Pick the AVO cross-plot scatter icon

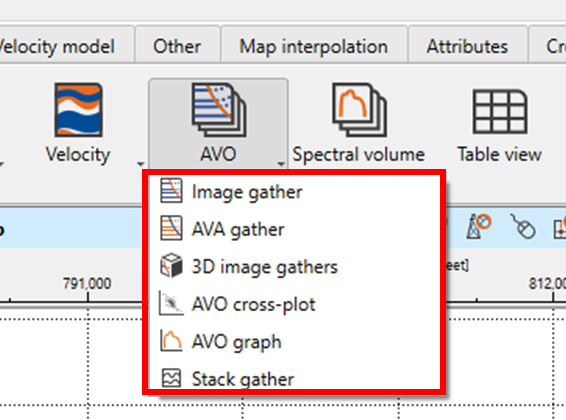pyautogui.click(x=171, y=303)
